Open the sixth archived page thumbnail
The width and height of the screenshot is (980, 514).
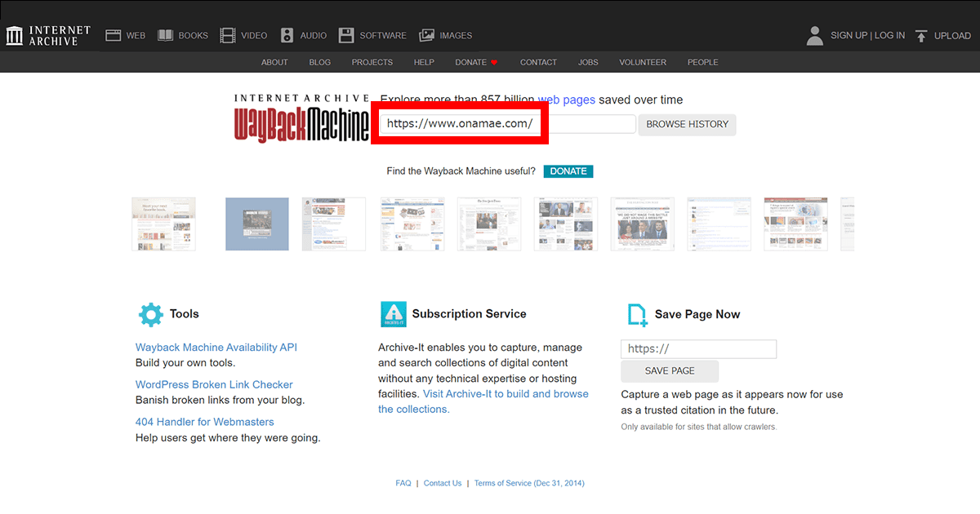566,224
